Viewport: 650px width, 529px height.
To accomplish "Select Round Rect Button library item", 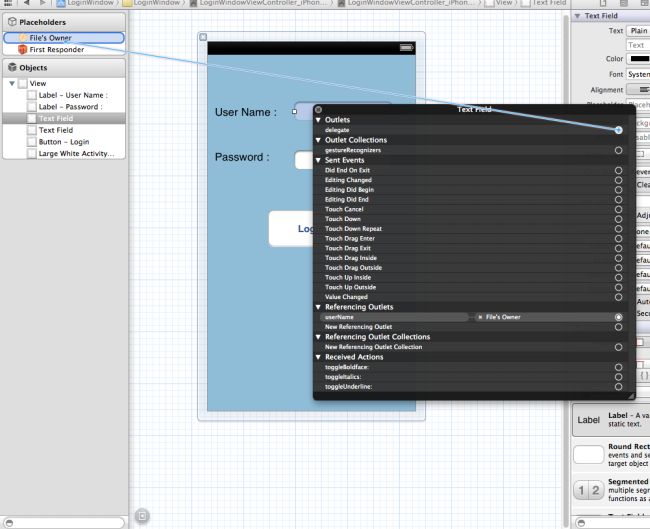I will 611,455.
